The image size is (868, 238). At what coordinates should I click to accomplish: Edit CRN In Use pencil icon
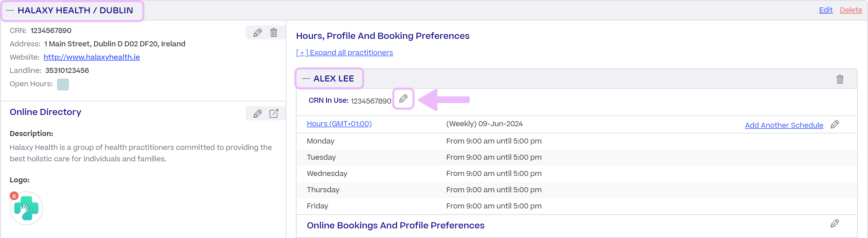[x=403, y=99]
